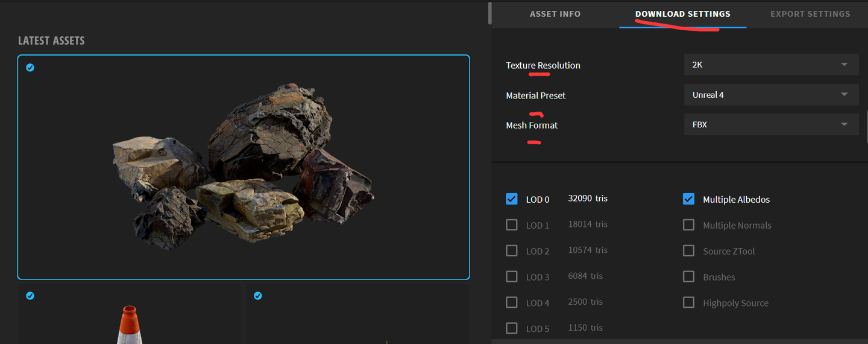
Task: Select the rock pile asset thumbnail
Action: (x=244, y=167)
